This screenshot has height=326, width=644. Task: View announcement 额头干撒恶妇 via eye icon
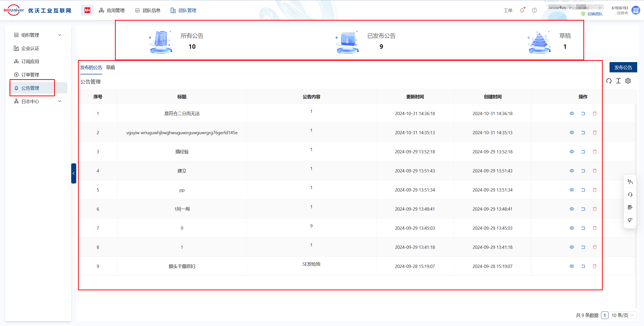(572, 266)
